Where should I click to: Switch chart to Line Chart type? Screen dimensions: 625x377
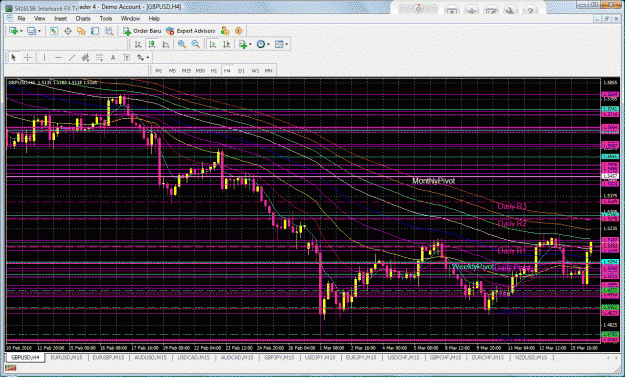click(165, 44)
